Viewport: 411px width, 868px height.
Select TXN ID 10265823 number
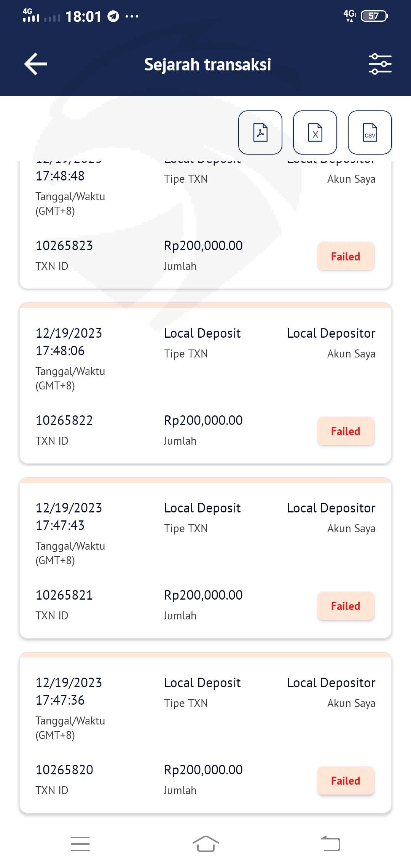[x=64, y=246]
